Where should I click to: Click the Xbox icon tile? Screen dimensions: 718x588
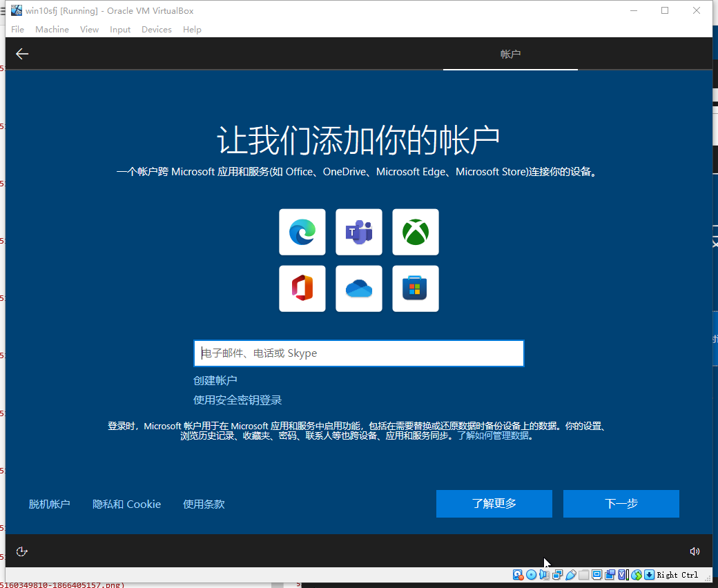pyautogui.click(x=416, y=232)
